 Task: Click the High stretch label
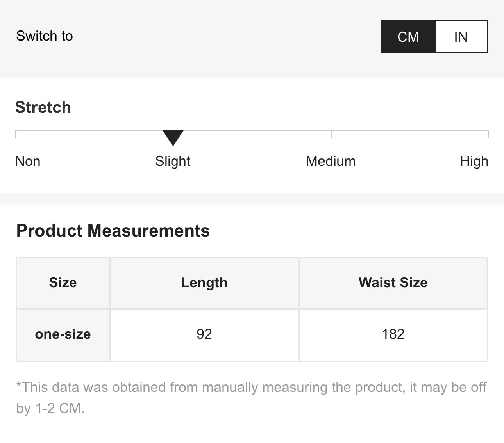point(474,161)
